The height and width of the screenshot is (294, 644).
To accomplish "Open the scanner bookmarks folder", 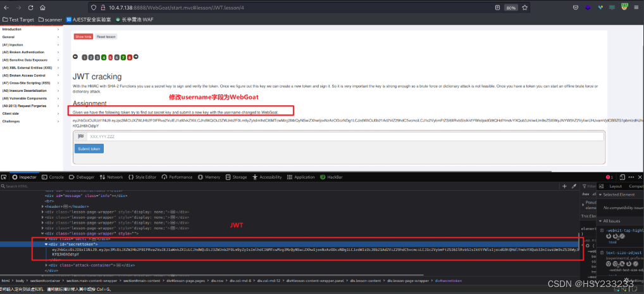I will [x=50, y=20].
